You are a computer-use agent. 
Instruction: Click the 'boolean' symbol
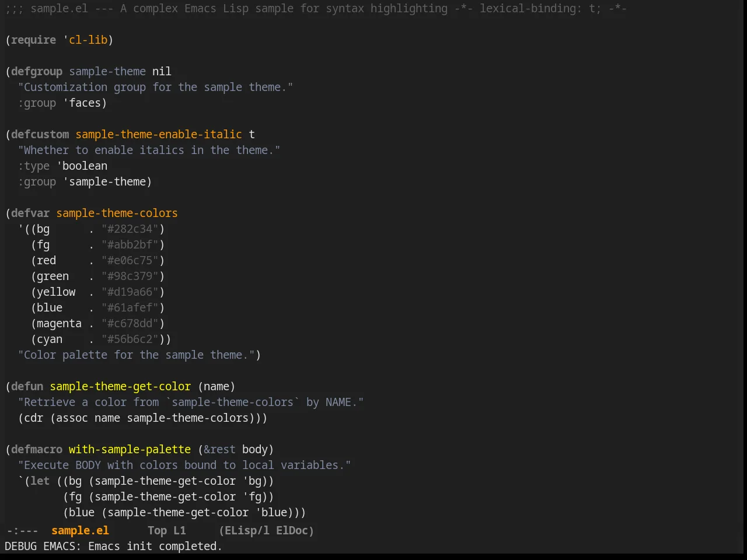[x=85, y=166]
